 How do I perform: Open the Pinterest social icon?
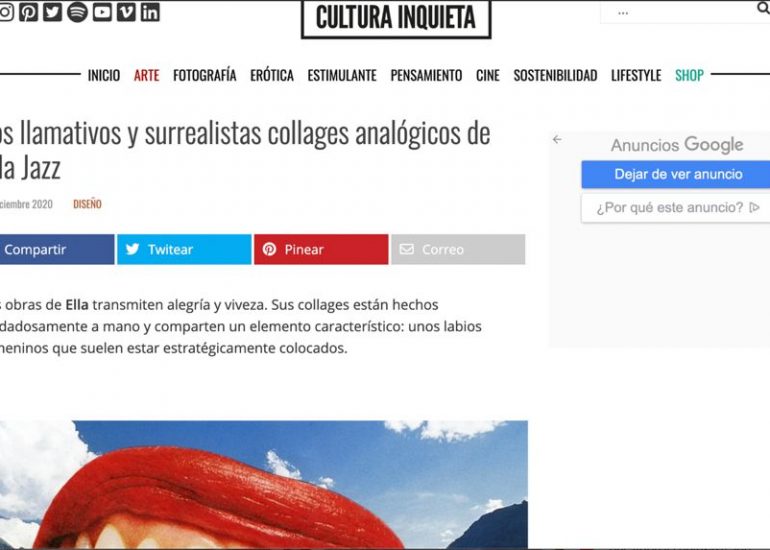[x=28, y=12]
